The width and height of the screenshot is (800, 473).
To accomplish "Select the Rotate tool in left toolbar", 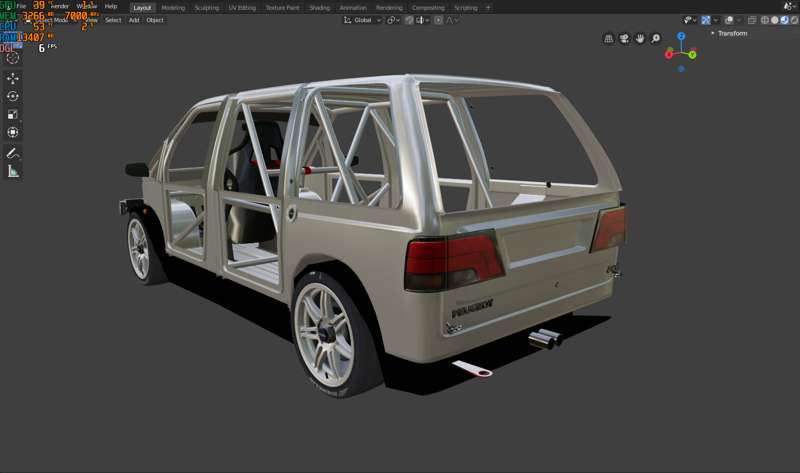I will pyautogui.click(x=13, y=96).
